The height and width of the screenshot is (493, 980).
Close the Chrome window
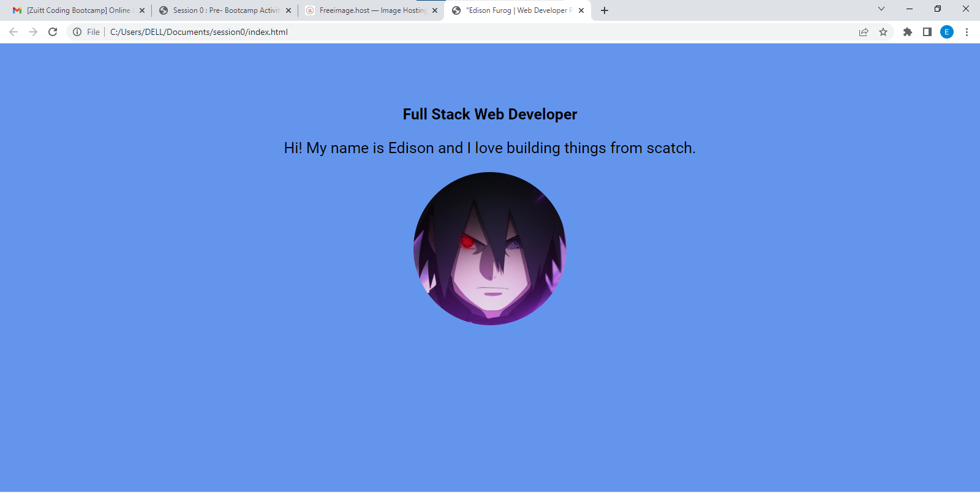point(966,9)
